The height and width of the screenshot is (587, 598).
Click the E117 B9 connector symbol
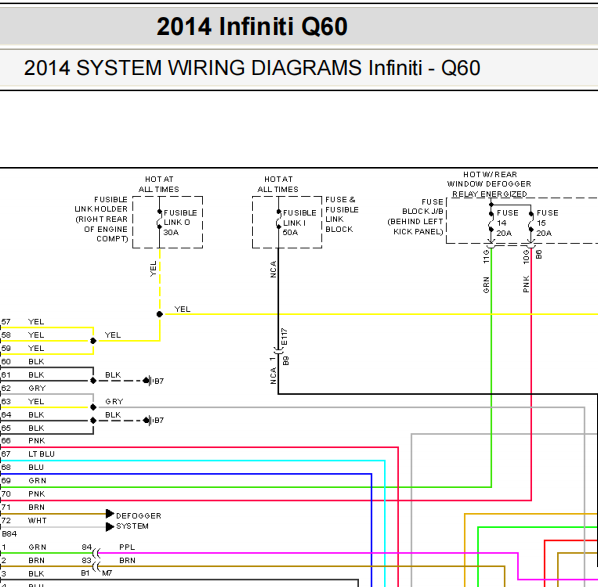[279, 350]
